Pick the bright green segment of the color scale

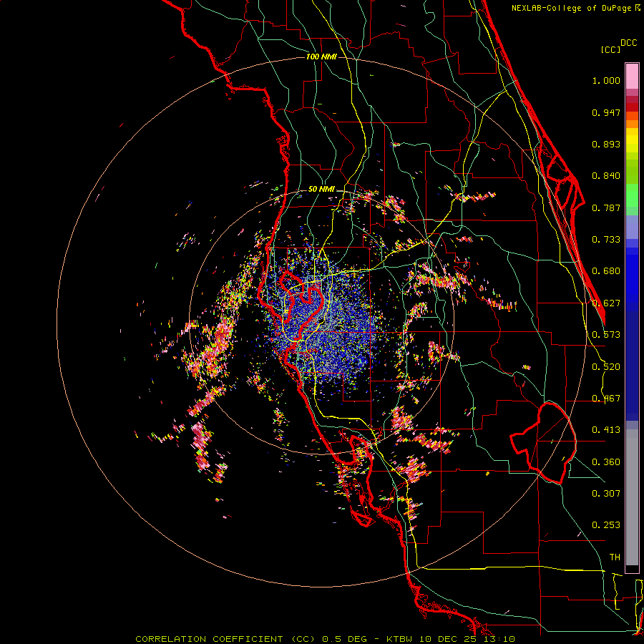(632, 195)
